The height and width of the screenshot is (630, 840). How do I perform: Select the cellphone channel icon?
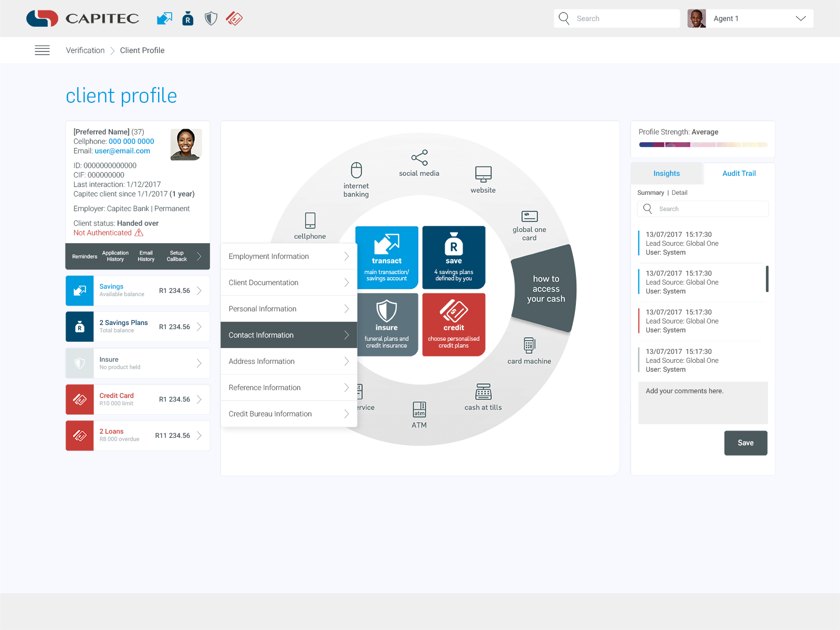pos(310,220)
